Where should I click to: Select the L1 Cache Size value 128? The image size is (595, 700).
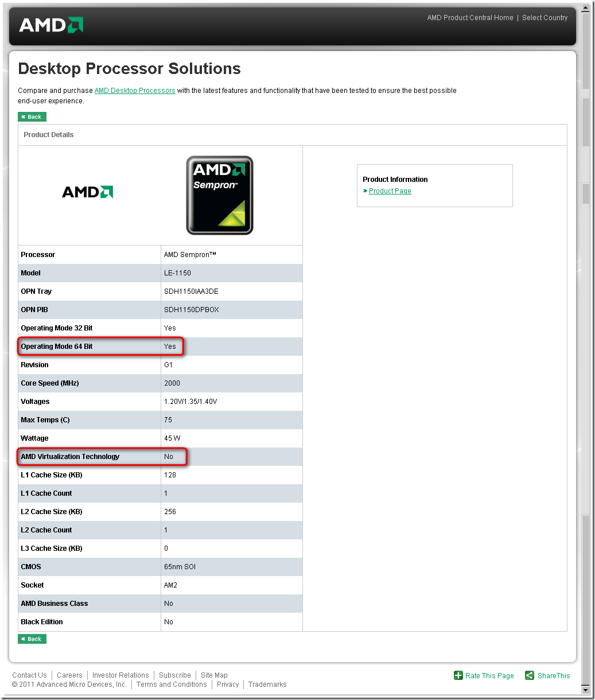click(x=170, y=475)
